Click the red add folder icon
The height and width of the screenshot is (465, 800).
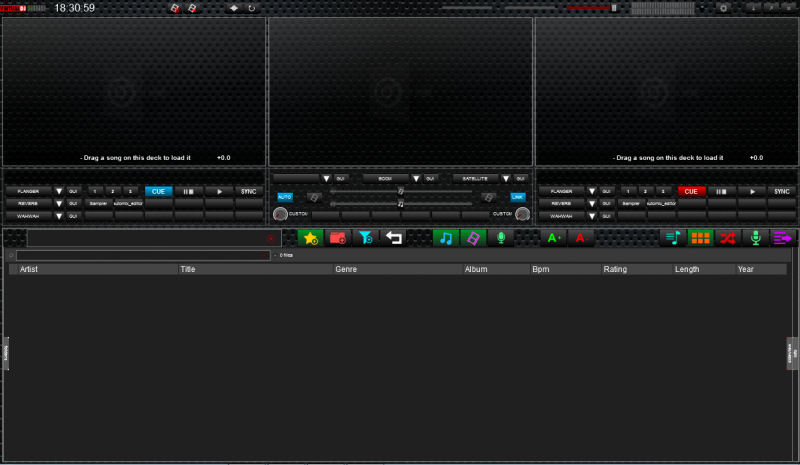(338, 238)
